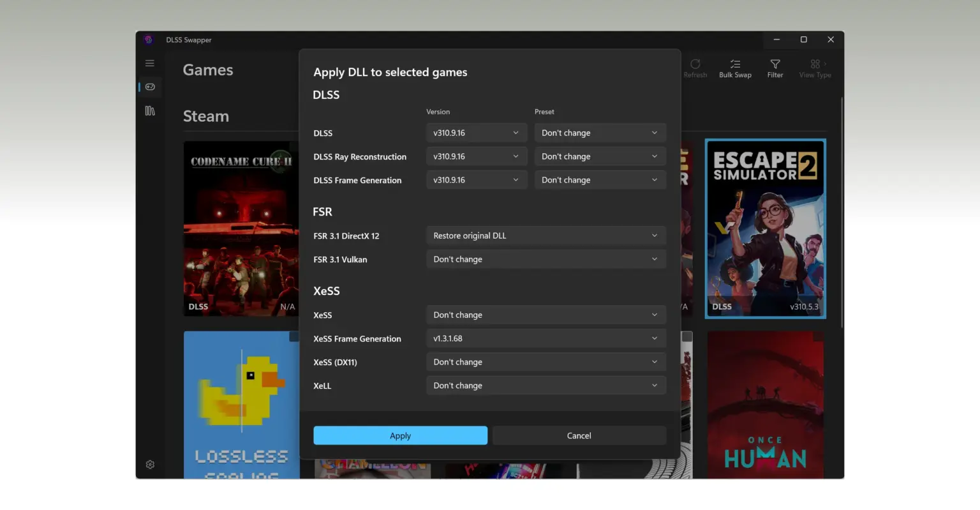Open the Library sidebar icon
The image size is (980, 510).
[150, 110]
